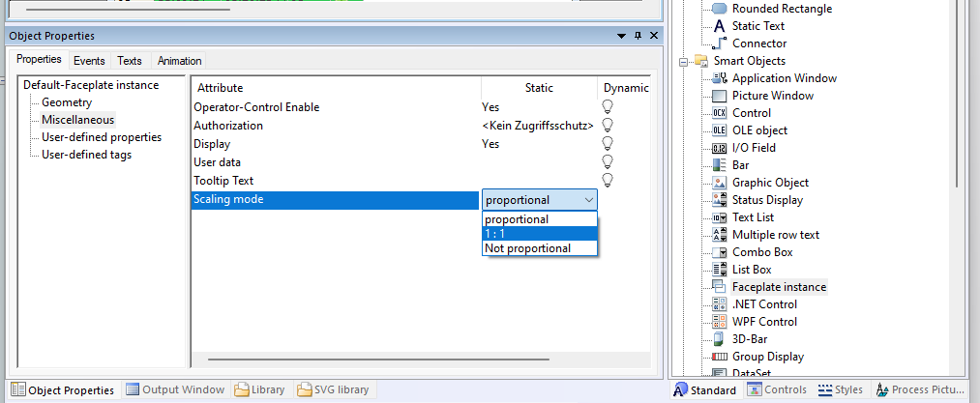The height and width of the screenshot is (403, 980).
Task: Select the .NET Control icon
Action: (720, 304)
